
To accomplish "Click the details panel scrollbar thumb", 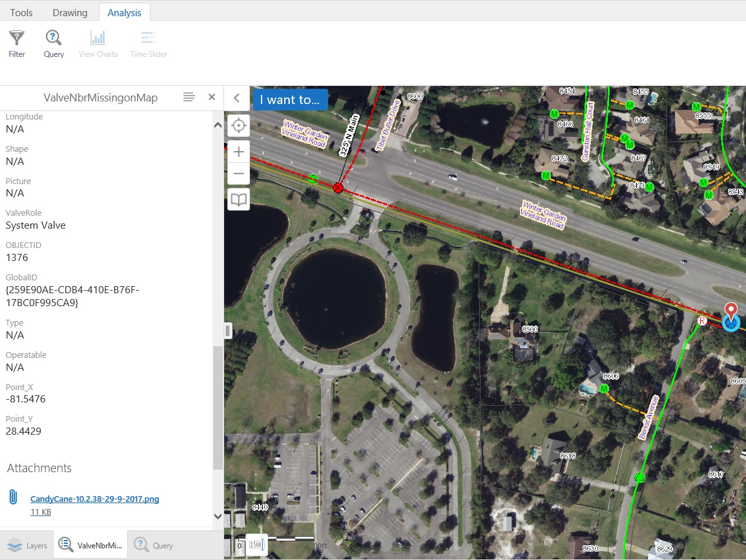I will [218, 408].
